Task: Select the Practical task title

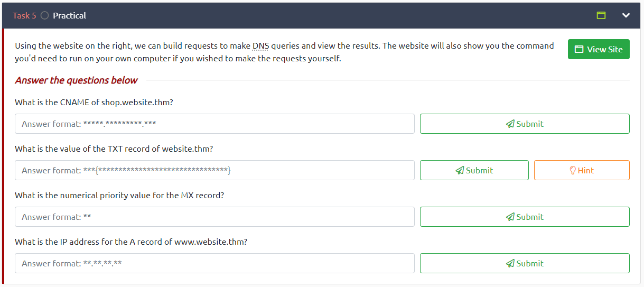Action: pos(69,15)
